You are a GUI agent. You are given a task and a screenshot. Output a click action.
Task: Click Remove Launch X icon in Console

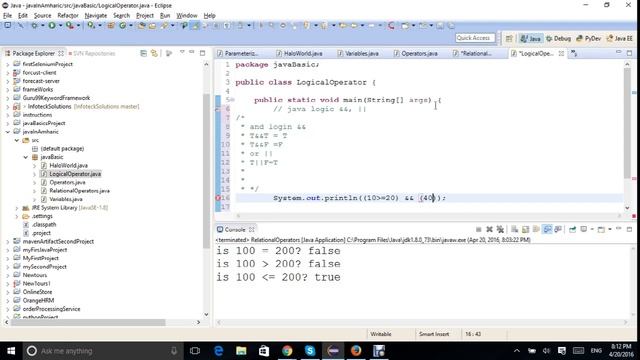489,229
